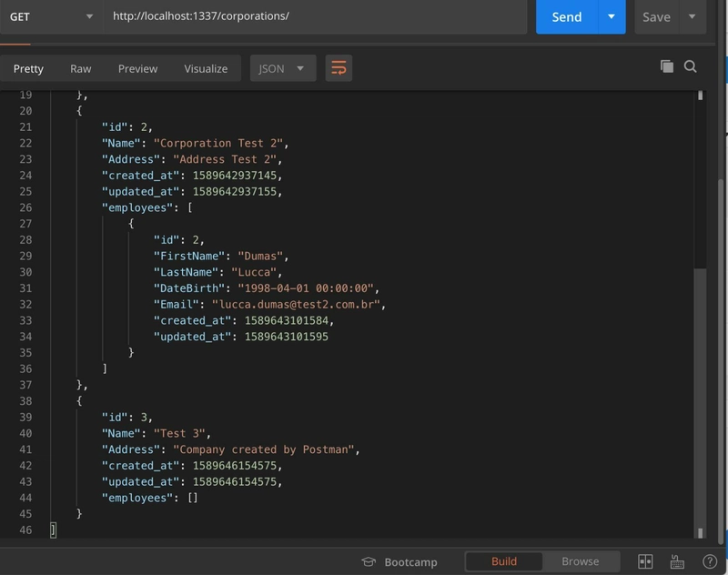Copy response with the copy icon
This screenshot has width=728, height=575.
click(x=667, y=66)
